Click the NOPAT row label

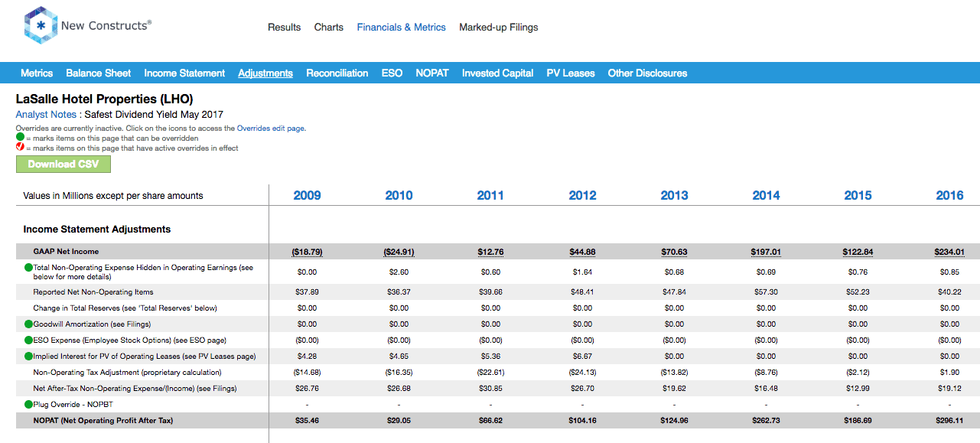click(x=103, y=420)
